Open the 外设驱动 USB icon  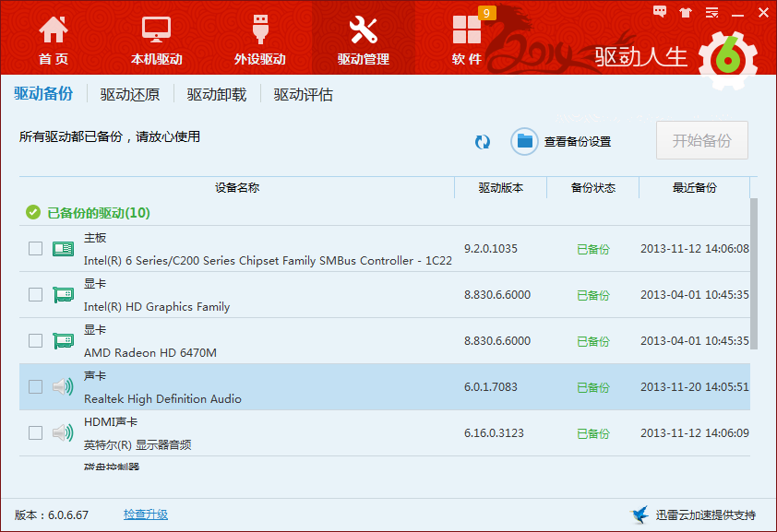[x=260, y=30]
